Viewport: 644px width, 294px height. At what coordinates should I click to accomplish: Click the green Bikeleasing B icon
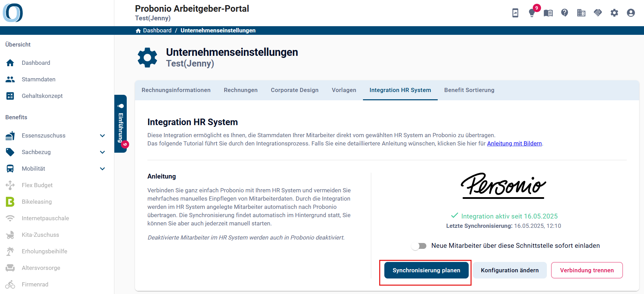[10, 202]
